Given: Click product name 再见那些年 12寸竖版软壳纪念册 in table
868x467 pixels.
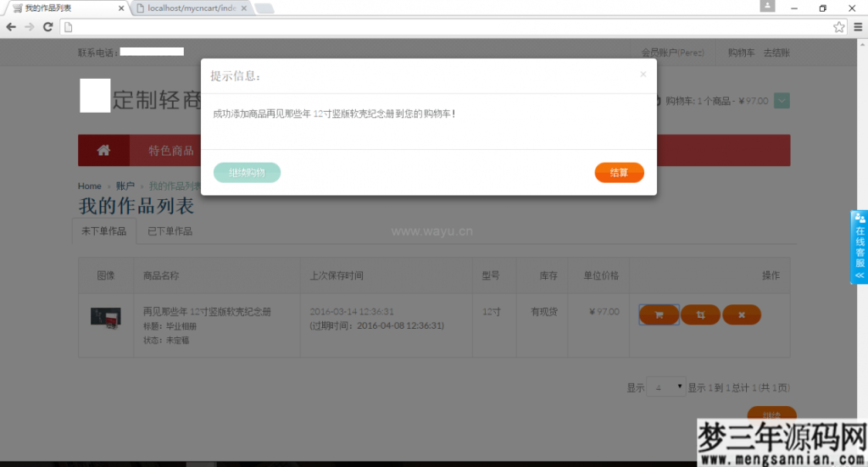Looking at the screenshot, I should pyautogui.click(x=207, y=312).
